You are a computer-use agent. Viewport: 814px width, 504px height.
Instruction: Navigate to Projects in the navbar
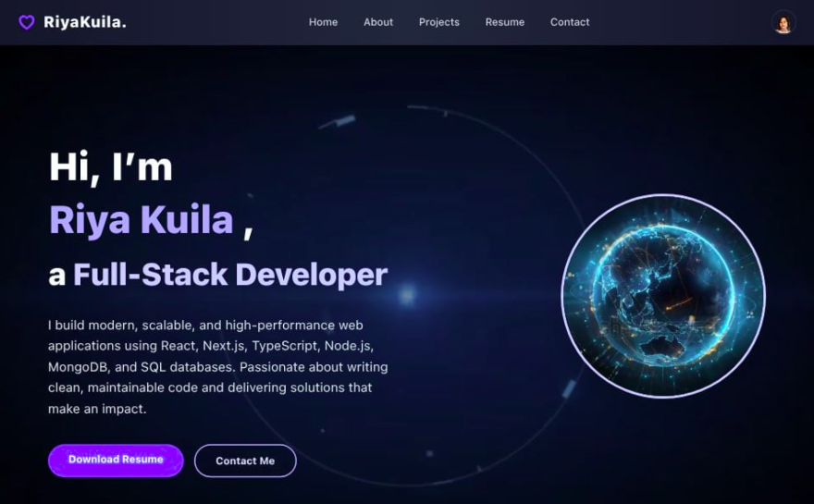click(438, 22)
